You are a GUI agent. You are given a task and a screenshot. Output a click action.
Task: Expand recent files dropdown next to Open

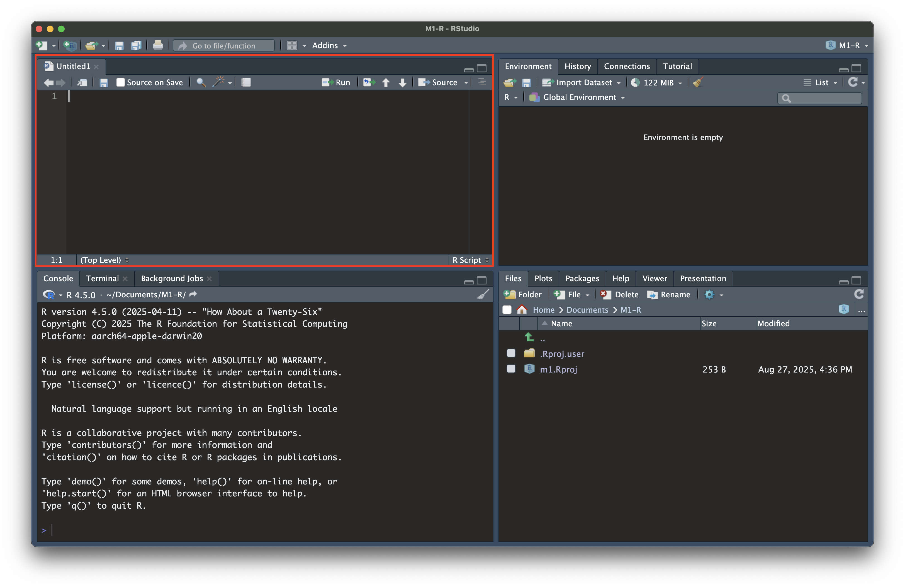pyautogui.click(x=103, y=46)
